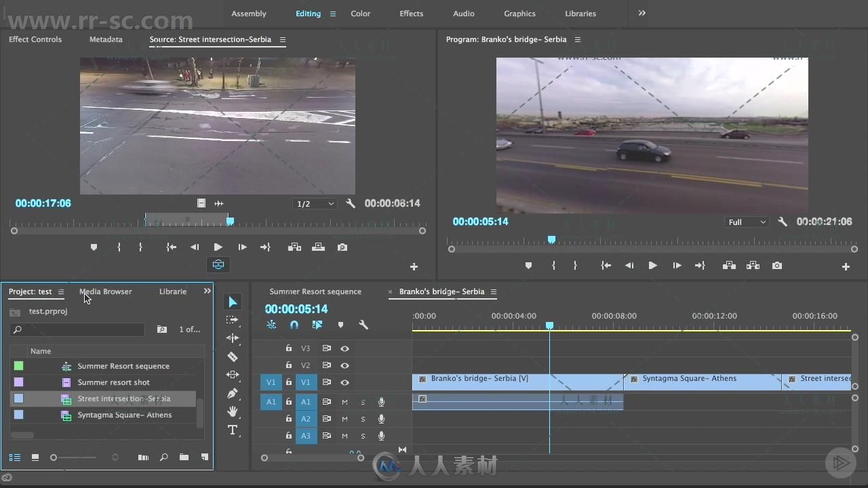This screenshot has width=868, height=488.
Task: Click New Item icon in Project panel
Action: click(204, 457)
